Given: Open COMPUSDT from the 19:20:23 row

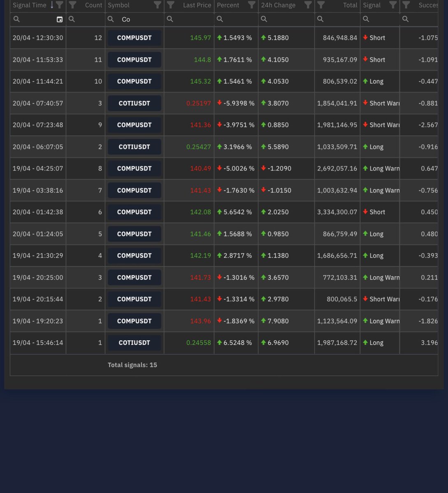Looking at the screenshot, I should [134, 321].
